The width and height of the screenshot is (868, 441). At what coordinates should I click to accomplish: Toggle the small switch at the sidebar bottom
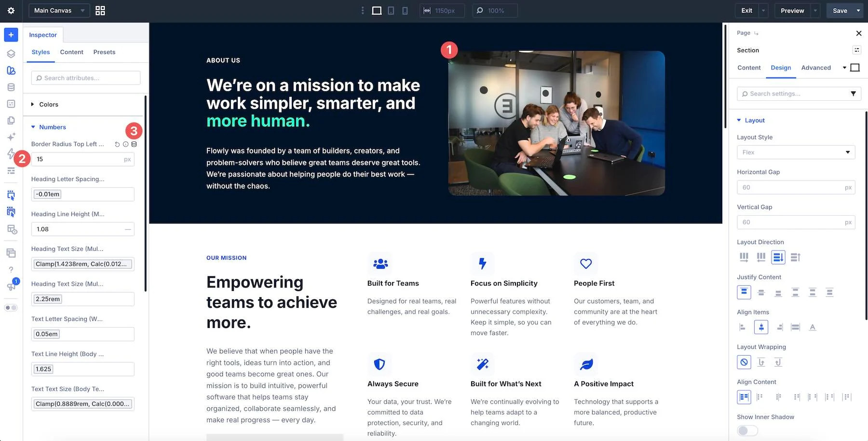click(x=11, y=308)
